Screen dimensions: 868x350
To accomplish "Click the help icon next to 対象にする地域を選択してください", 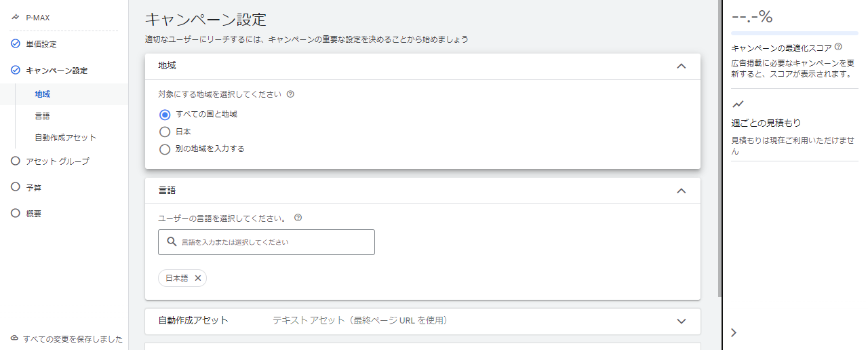I will 290,94.
